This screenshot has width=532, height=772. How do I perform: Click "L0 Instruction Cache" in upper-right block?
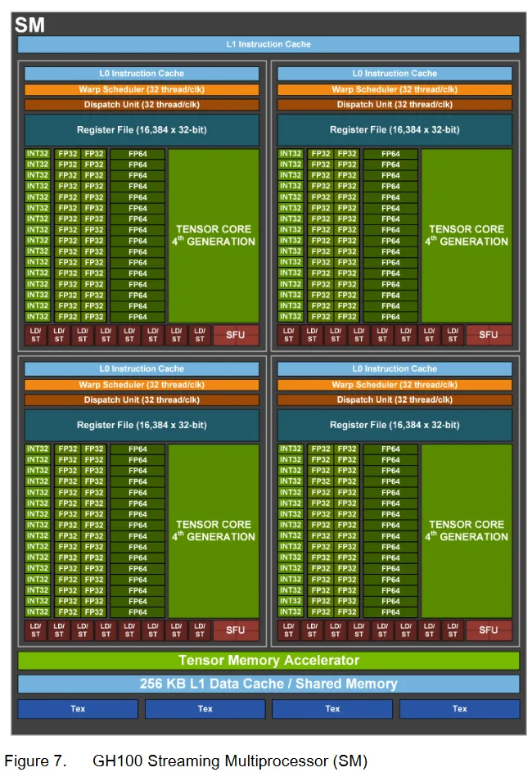tap(394, 74)
